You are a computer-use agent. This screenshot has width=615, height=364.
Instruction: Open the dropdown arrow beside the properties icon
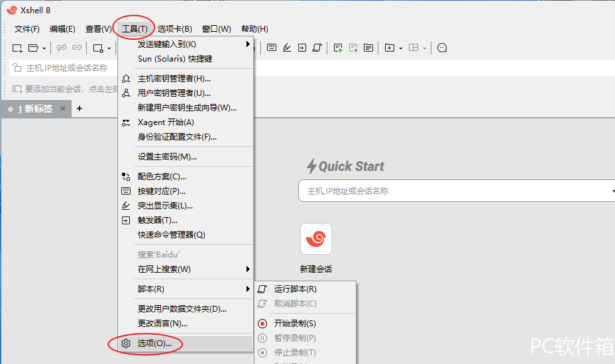point(109,48)
